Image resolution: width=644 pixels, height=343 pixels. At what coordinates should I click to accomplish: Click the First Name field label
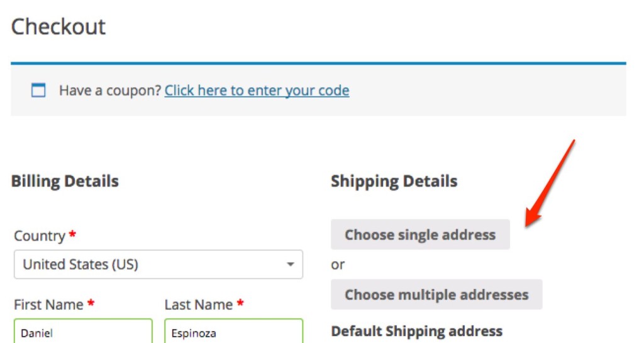pos(48,305)
